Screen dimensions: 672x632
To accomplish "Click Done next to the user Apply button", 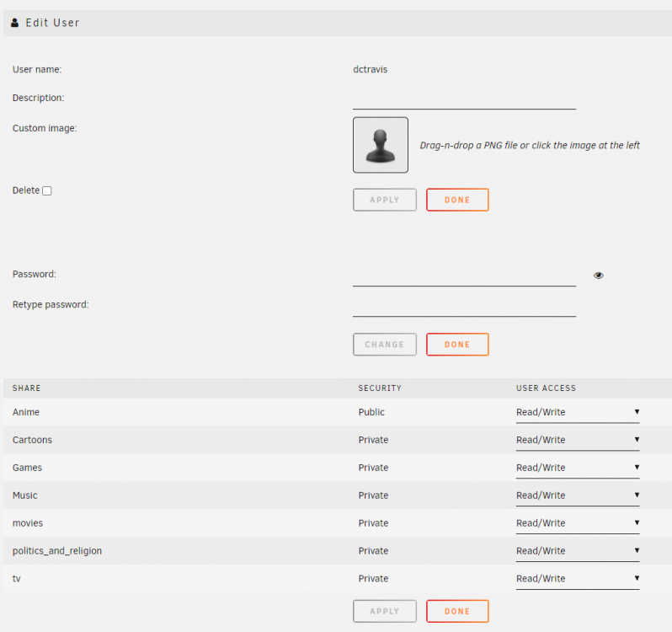I will 457,200.
